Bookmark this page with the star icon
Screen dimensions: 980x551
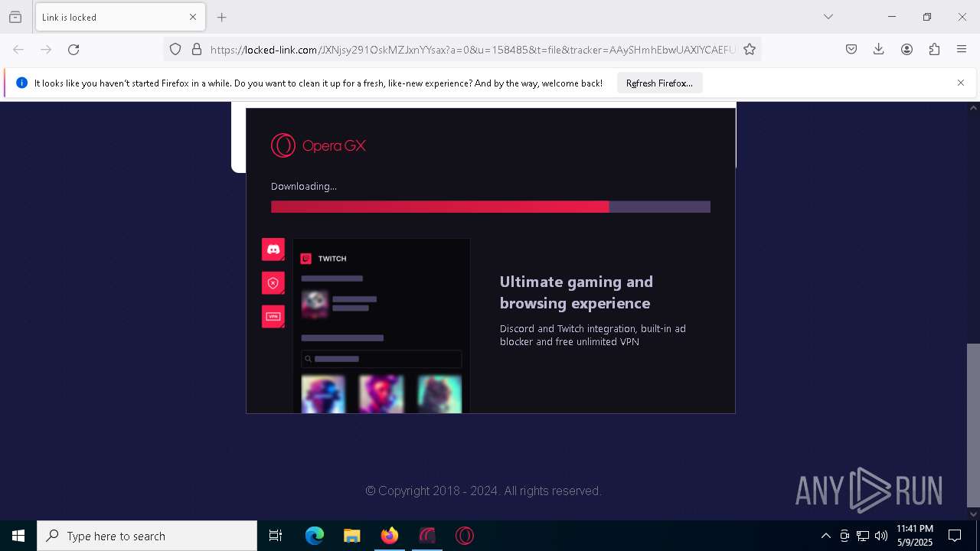click(x=750, y=50)
